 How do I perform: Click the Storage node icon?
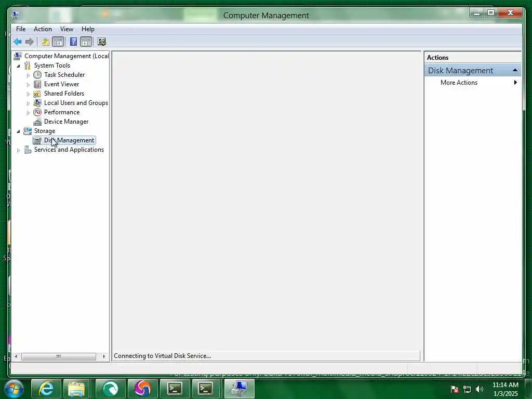[27, 131]
